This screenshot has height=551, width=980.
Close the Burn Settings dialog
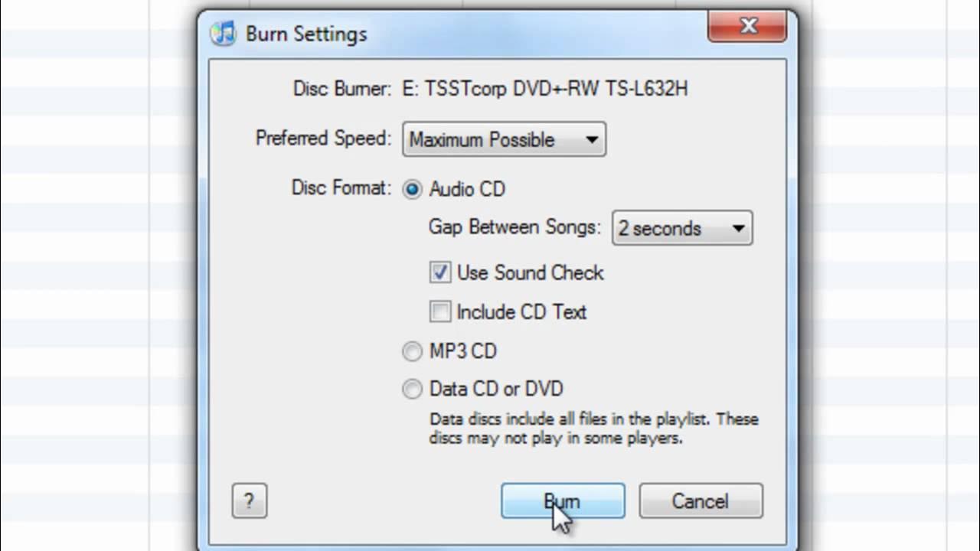749,27
